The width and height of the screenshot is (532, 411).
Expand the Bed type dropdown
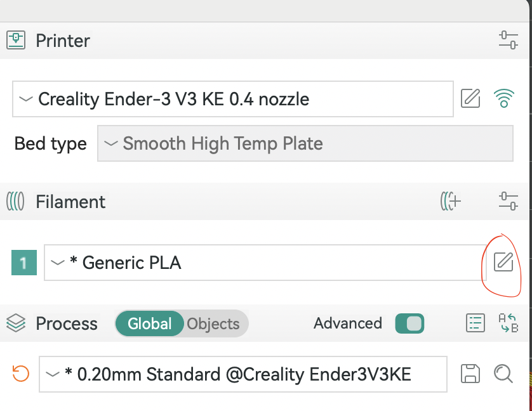[305, 143]
